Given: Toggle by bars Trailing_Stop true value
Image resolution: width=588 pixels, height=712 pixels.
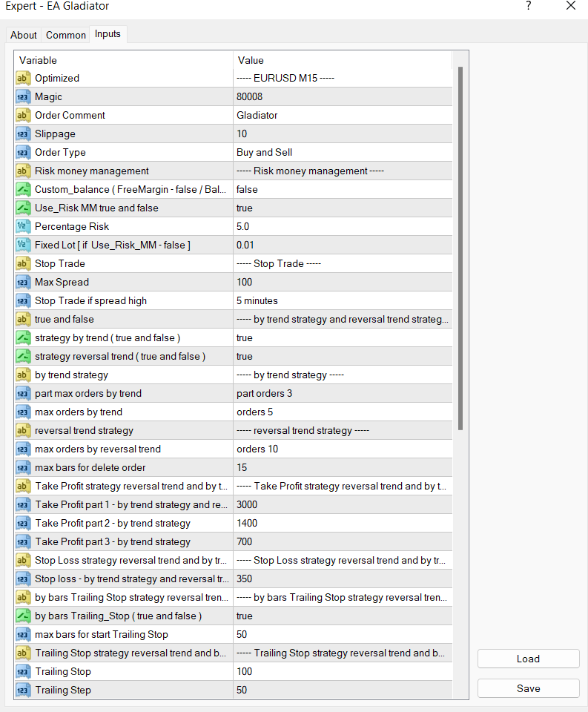Looking at the screenshot, I should coord(341,616).
